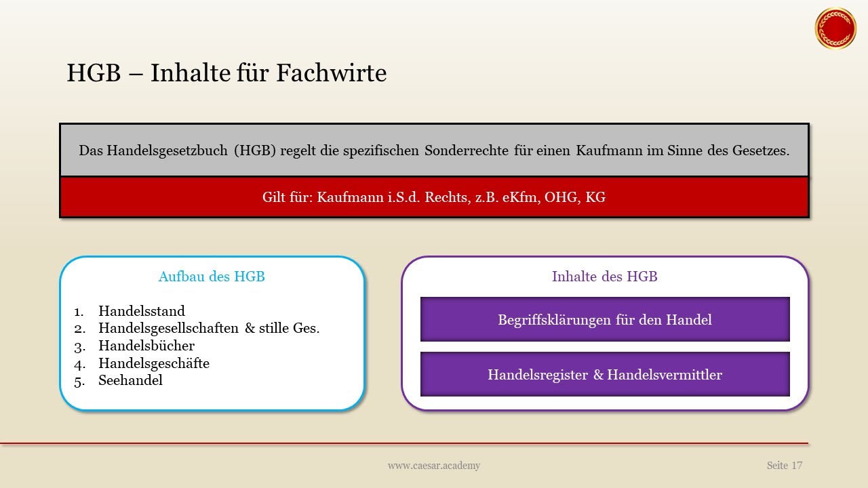Viewport: 868px width, 488px height.
Task: Select the gray box describing the Handelsgesetzbuch
Action: pyautogui.click(x=434, y=150)
